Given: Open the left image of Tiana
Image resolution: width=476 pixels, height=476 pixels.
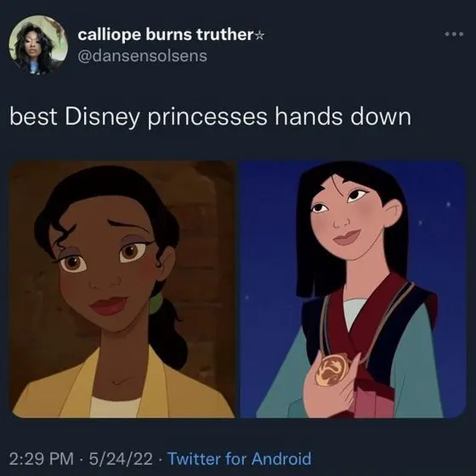Looking at the screenshot, I should coord(122,289).
